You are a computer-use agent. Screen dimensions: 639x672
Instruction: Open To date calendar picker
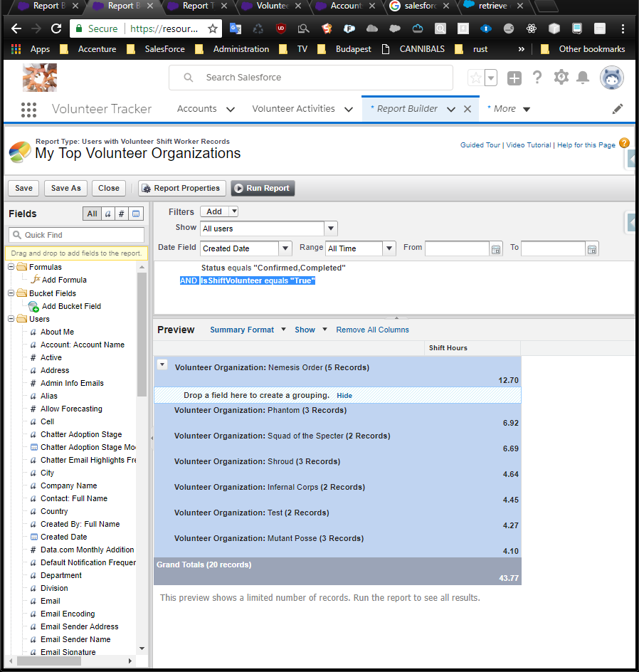(x=592, y=249)
